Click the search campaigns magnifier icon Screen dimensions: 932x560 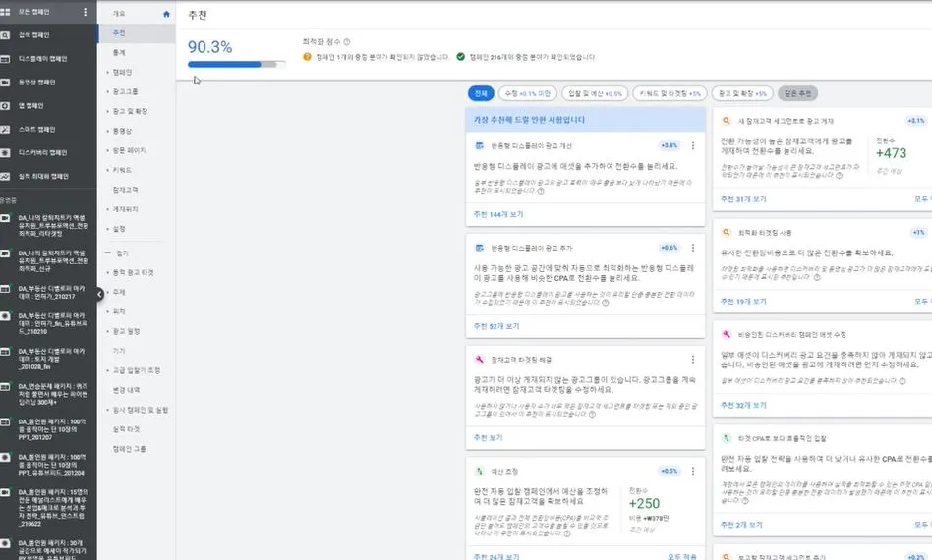pyautogui.click(x=5, y=35)
